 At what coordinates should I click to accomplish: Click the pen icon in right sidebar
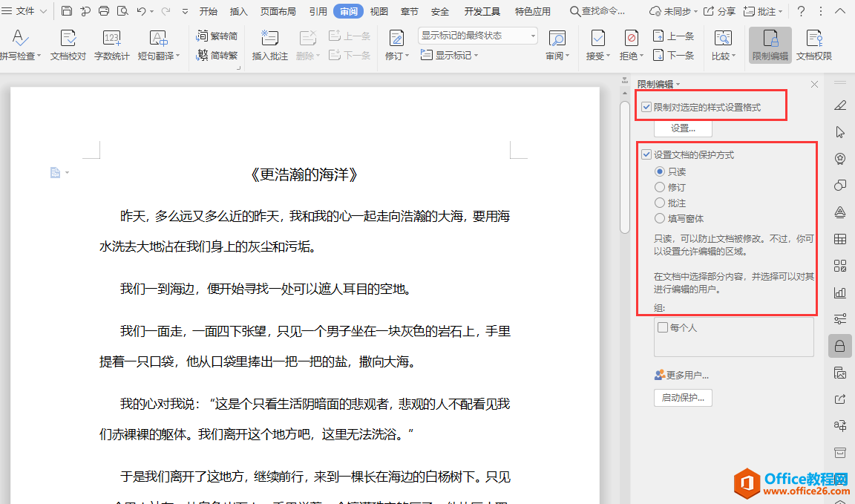click(839, 105)
